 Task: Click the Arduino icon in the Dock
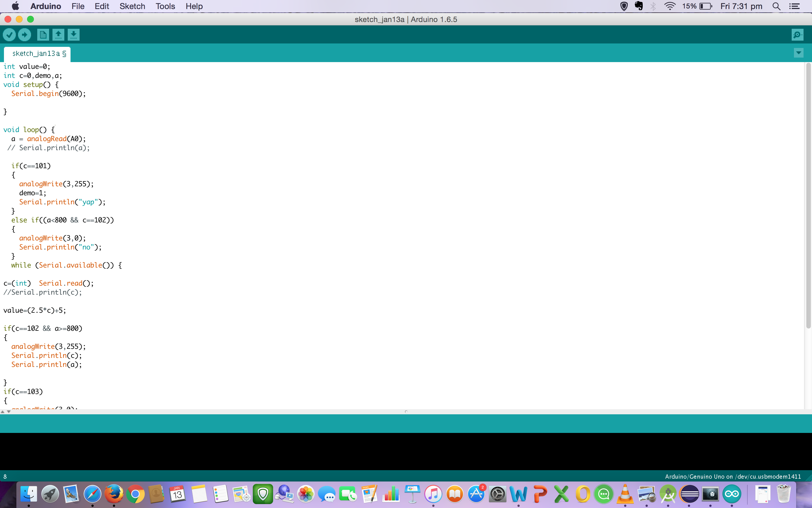pyautogui.click(x=732, y=494)
